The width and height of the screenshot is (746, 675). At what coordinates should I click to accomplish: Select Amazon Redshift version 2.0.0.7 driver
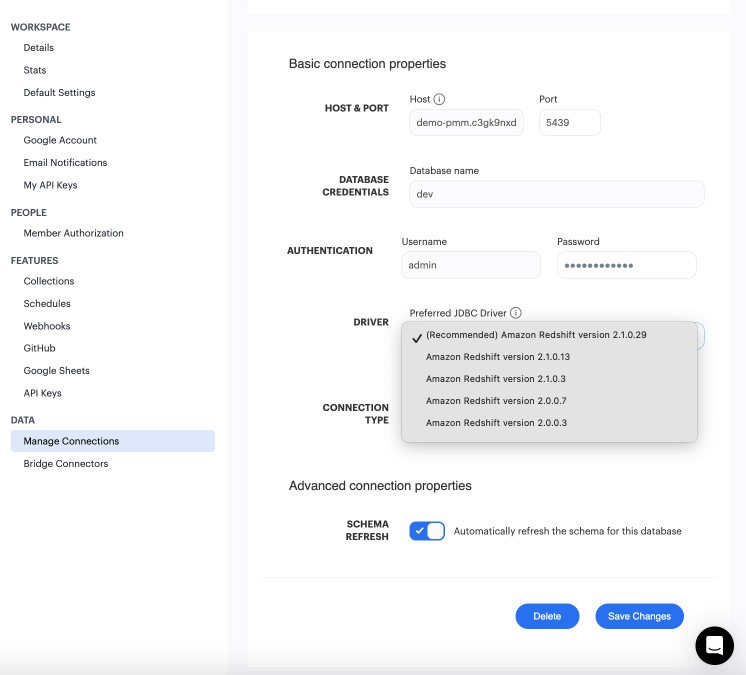pos(495,401)
